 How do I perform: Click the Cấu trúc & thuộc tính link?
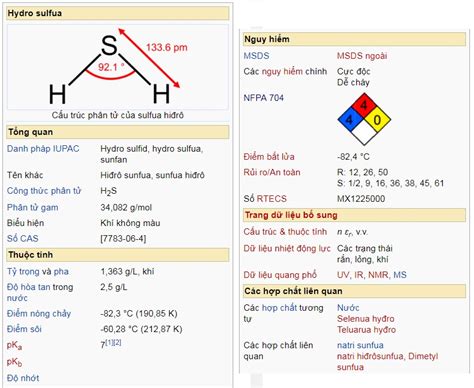pos(285,232)
